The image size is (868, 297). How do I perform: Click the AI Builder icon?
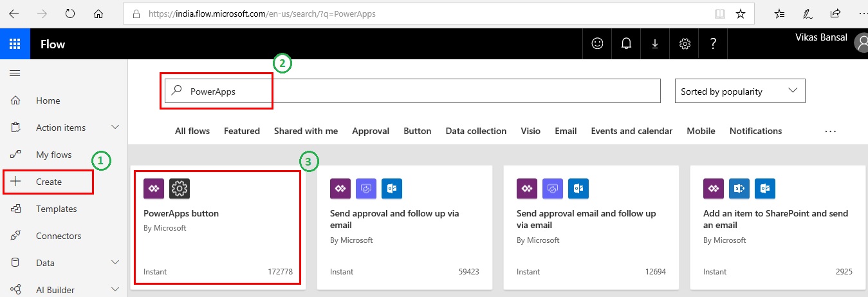coord(15,290)
